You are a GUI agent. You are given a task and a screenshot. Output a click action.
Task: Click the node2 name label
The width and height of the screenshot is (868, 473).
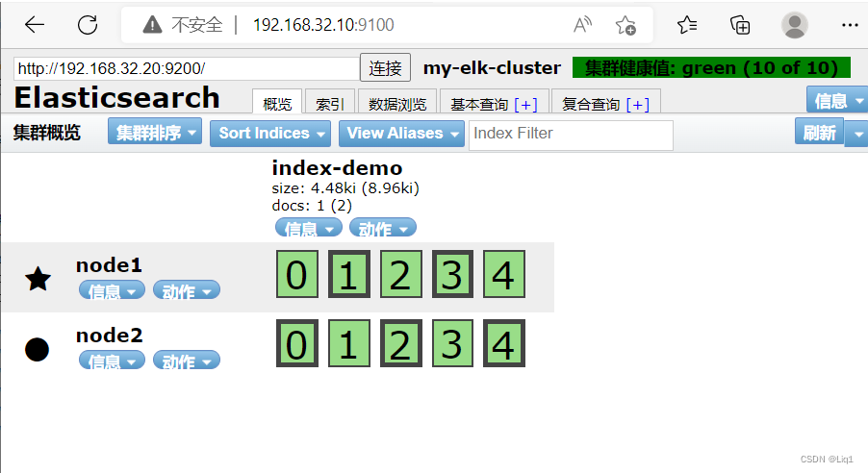(109, 336)
